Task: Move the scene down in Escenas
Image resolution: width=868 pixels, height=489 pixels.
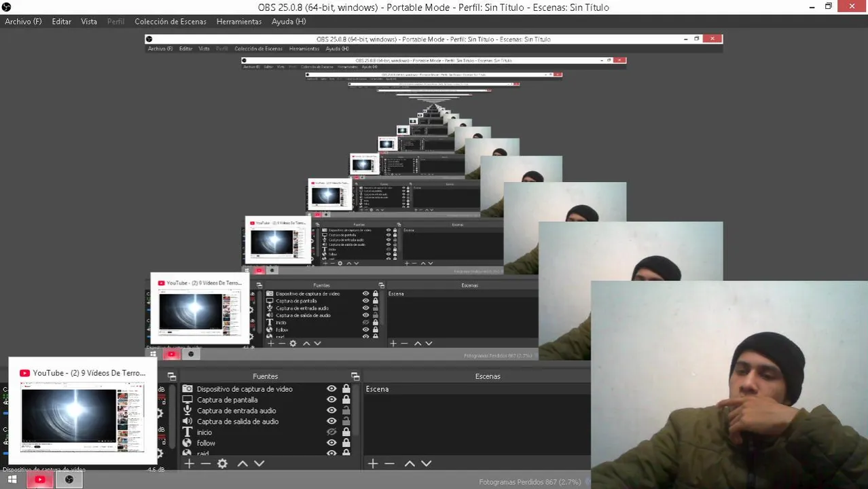Action: [426, 464]
